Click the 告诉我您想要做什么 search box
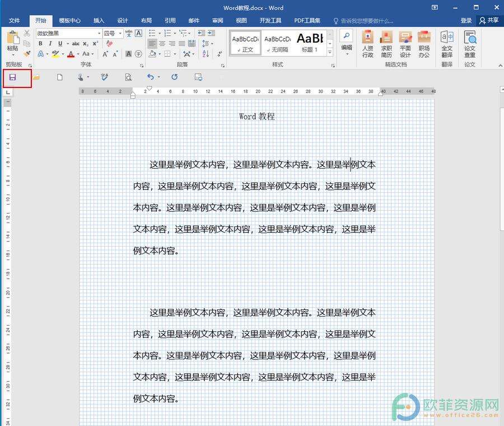This screenshot has width=504, height=426. (x=363, y=21)
